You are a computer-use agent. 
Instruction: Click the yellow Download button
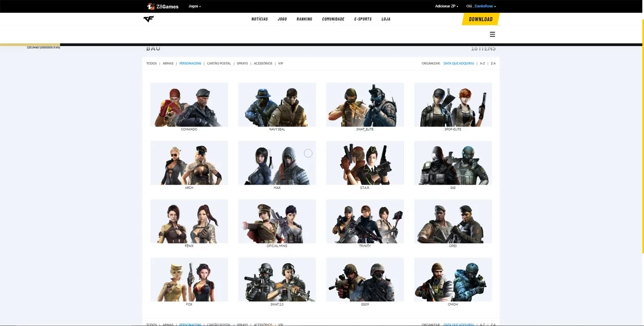pos(481,19)
